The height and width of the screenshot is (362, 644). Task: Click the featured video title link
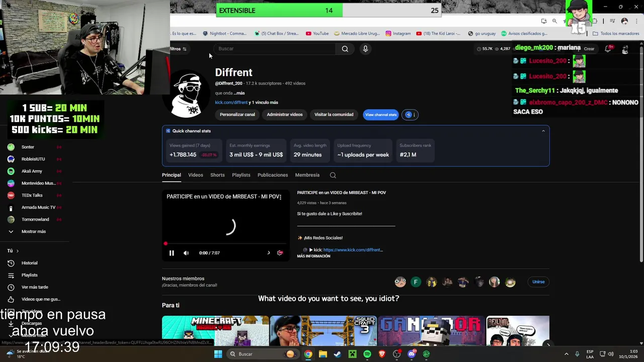point(342,193)
